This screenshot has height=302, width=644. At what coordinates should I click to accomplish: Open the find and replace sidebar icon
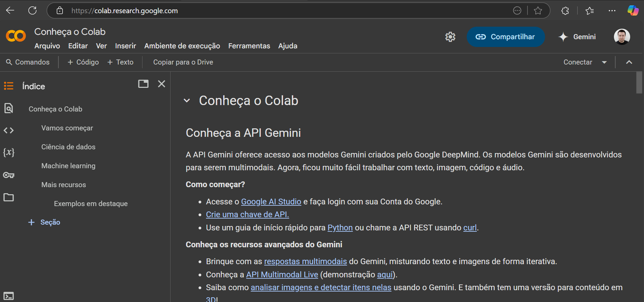tap(9, 108)
